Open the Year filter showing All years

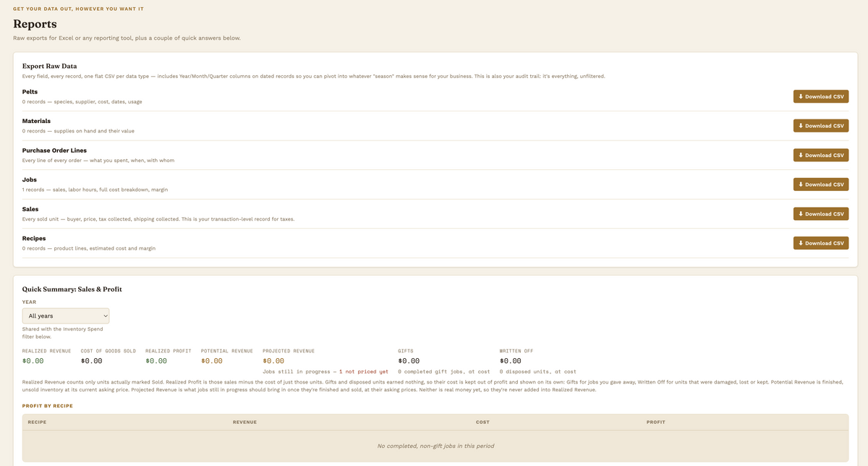tap(66, 315)
